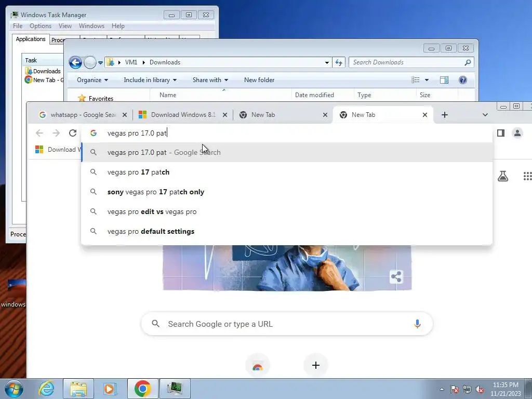532x399 pixels.
Task: Open Google apps grid icon
Action: tap(527, 176)
